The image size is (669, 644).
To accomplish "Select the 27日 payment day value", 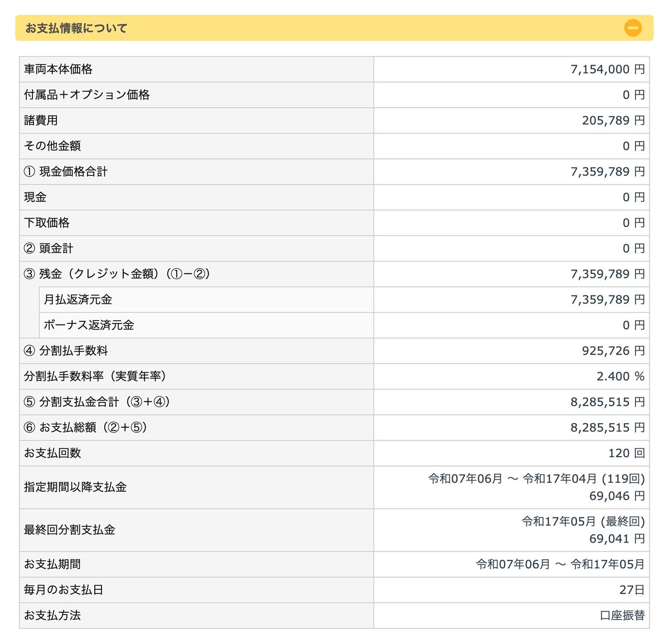I will (x=632, y=590).
